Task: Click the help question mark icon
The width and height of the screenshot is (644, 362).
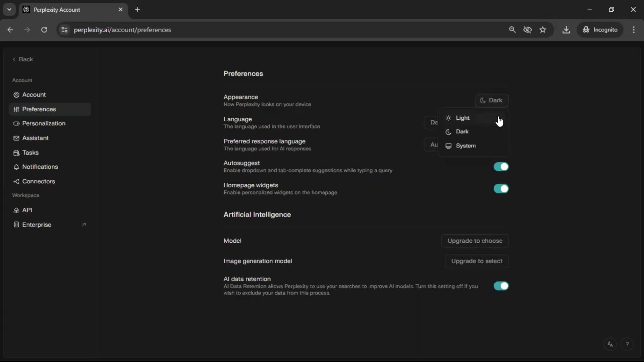Action: (x=627, y=344)
